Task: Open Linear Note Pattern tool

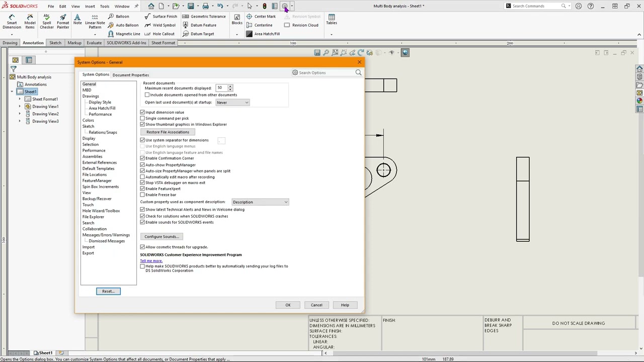Action: (x=95, y=22)
